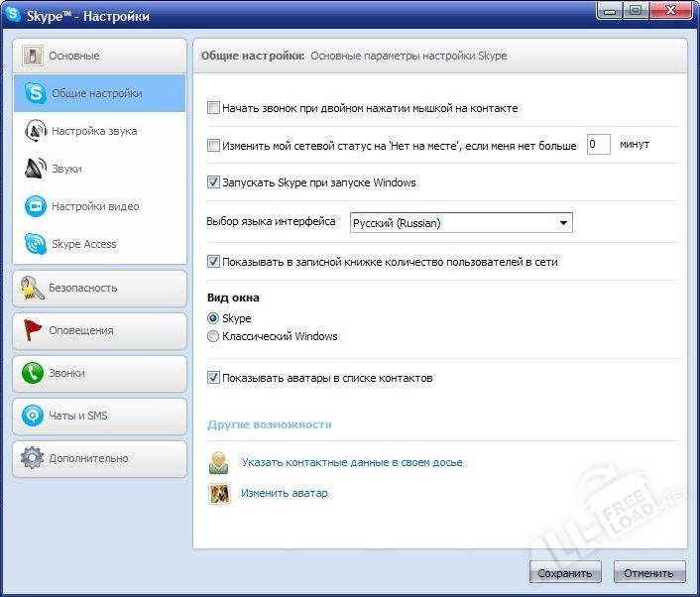This screenshot has height=597, width=700.
Task: Open link Указать контактные данные в своем досье
Action: [351, 462]
